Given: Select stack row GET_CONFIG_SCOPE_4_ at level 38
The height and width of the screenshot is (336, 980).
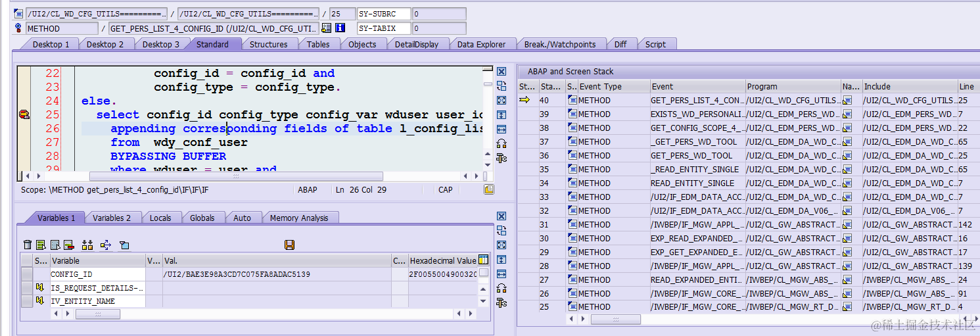Looking at the screenshot, I should coord(748,128).
